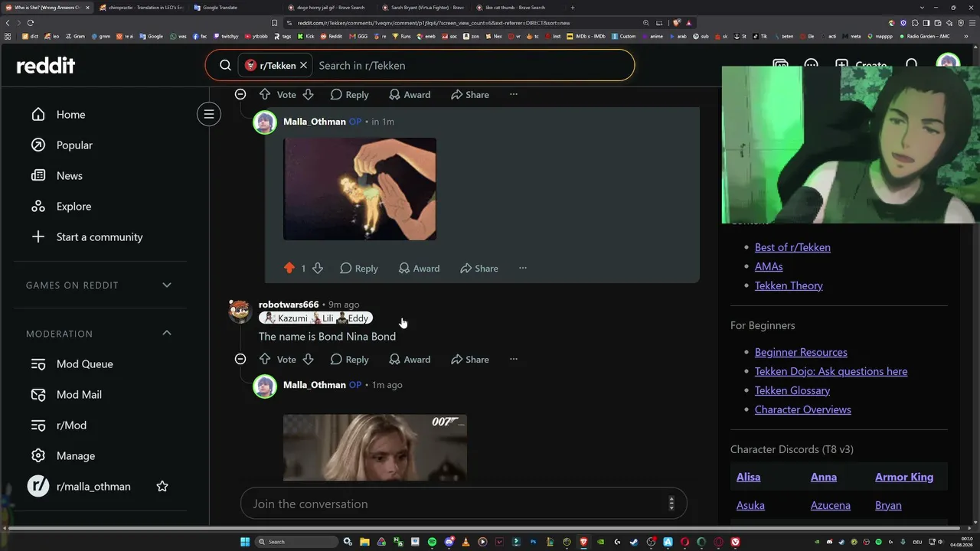The height and width of the screenshot is (551, 980).
Task: Open the Character Overviews link
Action: tap(803, 409)
